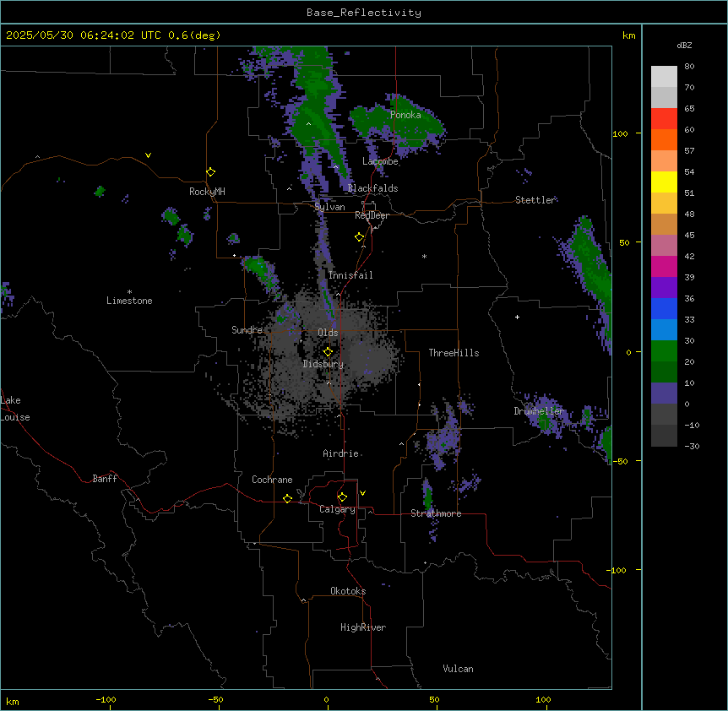Screen dimensions: 728x711
Task: Click the ThreeHills label
Action: [x=454, y=353]
